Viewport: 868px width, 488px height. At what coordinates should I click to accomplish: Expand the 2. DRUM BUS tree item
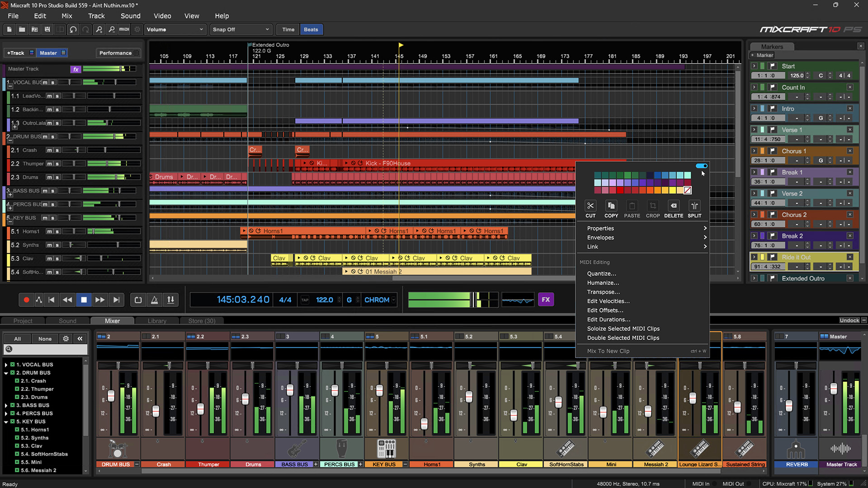pyautogui.click(x=6, y=372)
